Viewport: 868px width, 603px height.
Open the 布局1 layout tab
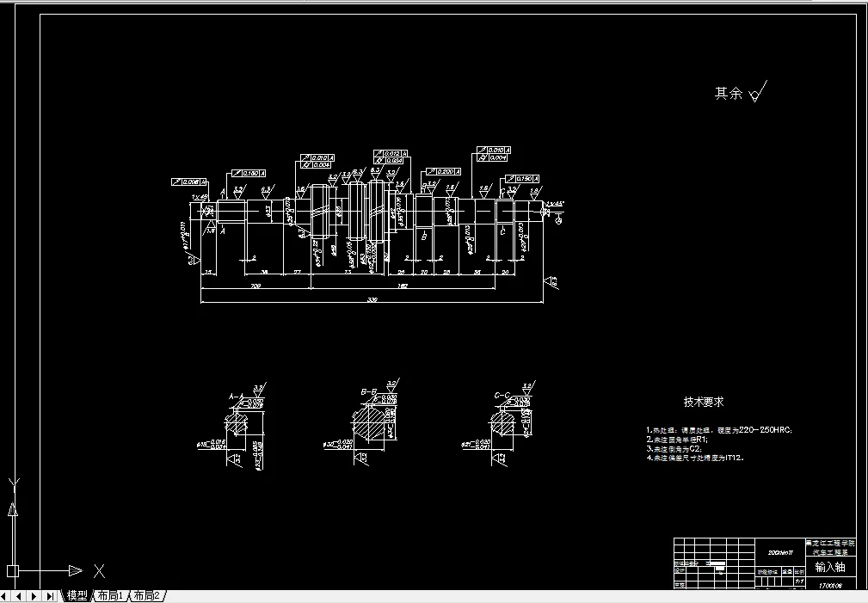[x=111, y=596]
